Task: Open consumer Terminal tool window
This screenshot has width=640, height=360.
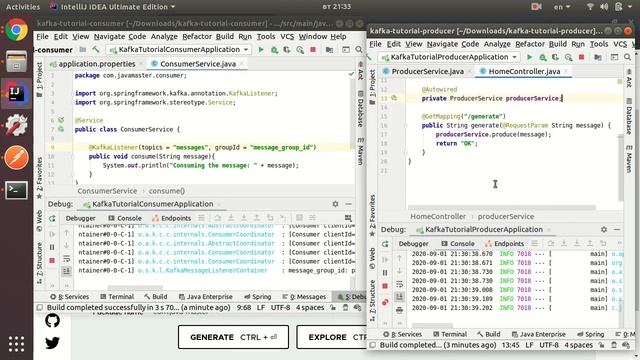Action: point(117,297)
